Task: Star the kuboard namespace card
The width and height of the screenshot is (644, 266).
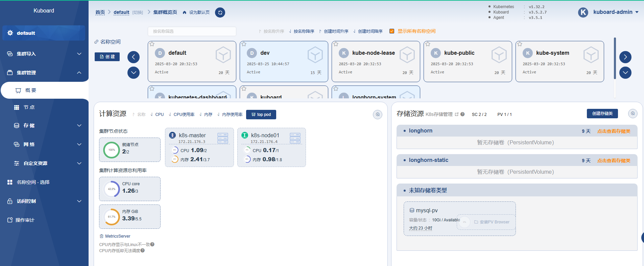Action: click(x=244, y=89)
